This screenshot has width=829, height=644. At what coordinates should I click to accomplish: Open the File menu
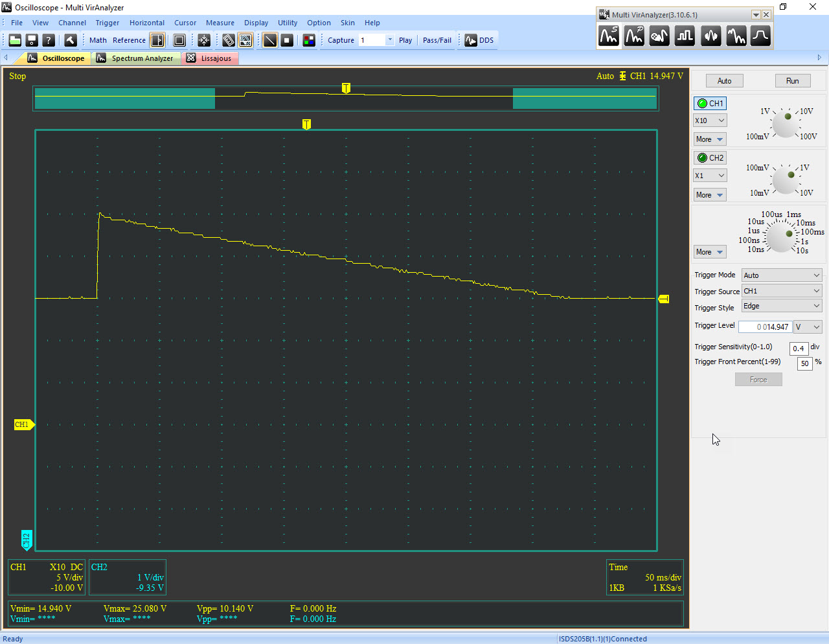17,23
